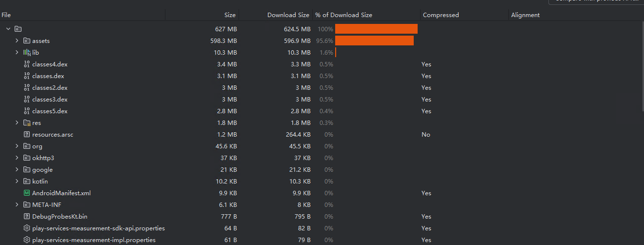Sort by Download Size column header

click(288, 15)
